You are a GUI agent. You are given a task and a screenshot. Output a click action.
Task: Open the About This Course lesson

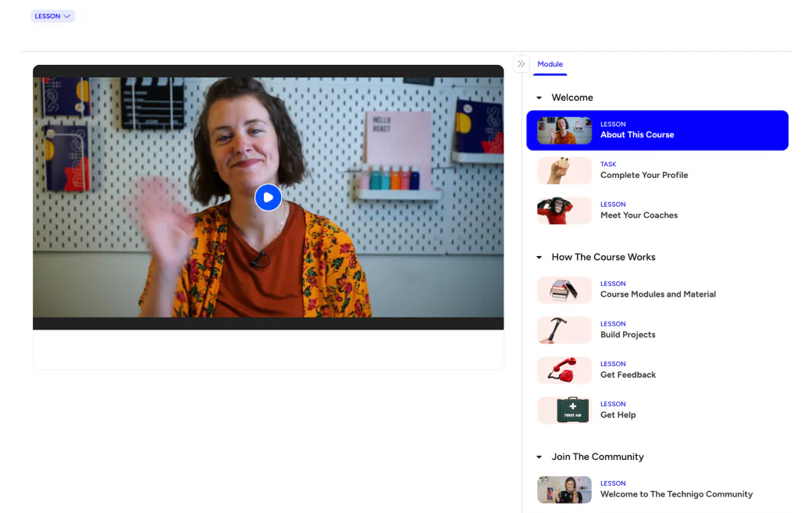[657, 130]
